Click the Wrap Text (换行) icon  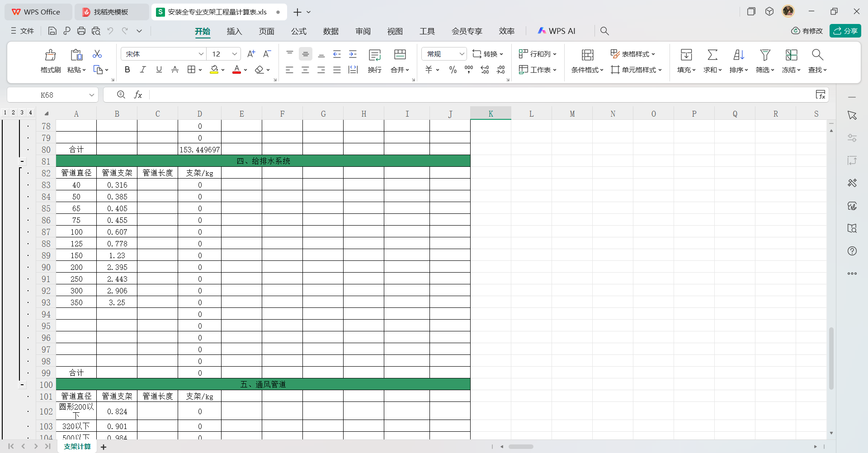375,55
